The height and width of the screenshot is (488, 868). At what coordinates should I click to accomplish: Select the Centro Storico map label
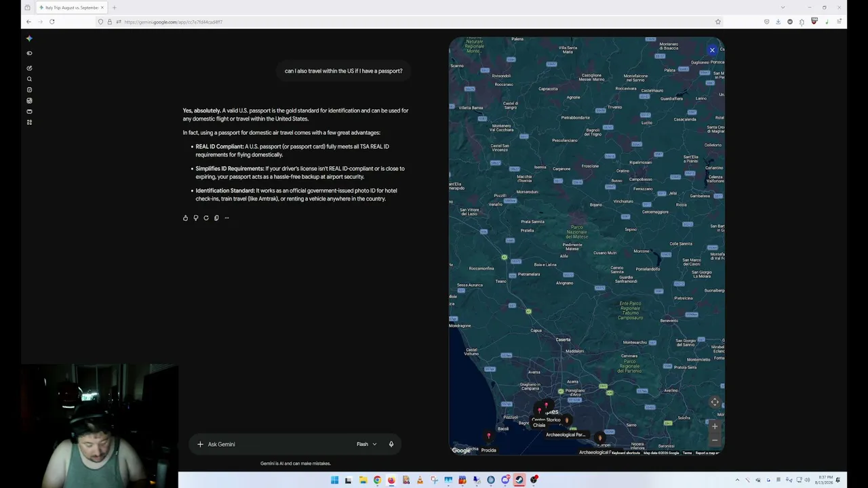click(546, 420)
